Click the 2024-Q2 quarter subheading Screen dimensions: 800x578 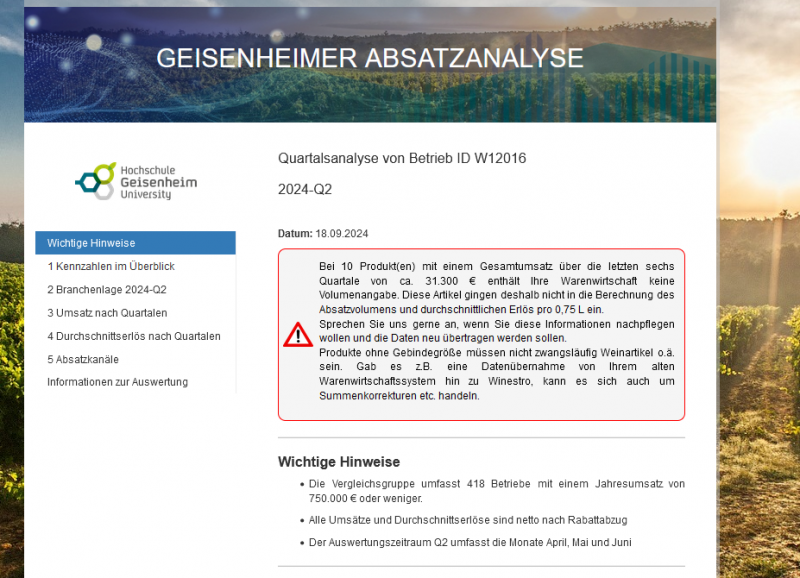point(304,189)
